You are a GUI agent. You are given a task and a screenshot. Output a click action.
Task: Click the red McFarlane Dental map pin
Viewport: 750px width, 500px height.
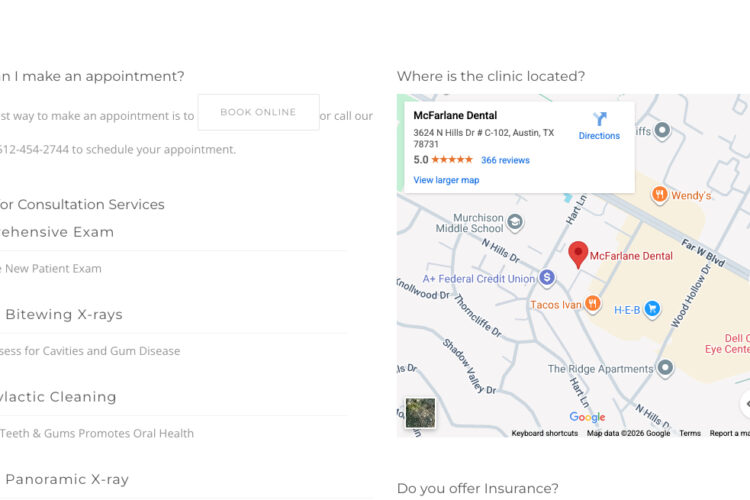[578, 254]
